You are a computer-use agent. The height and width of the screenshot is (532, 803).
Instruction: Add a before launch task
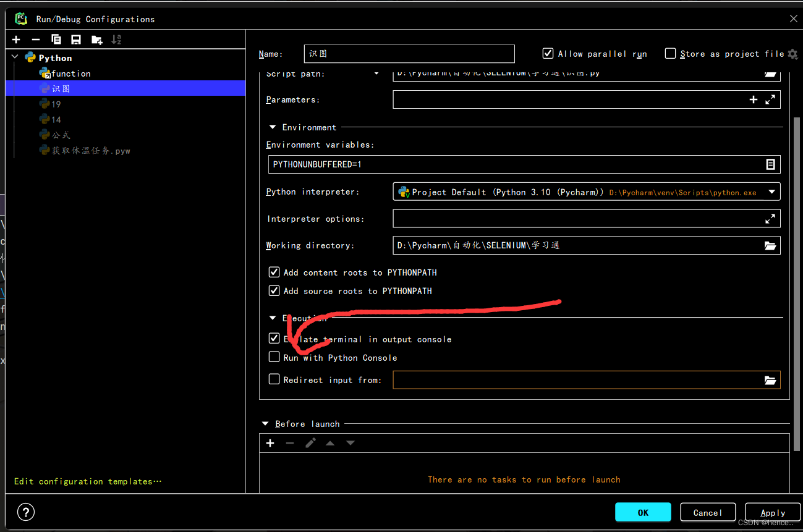(x=270, y=443)
